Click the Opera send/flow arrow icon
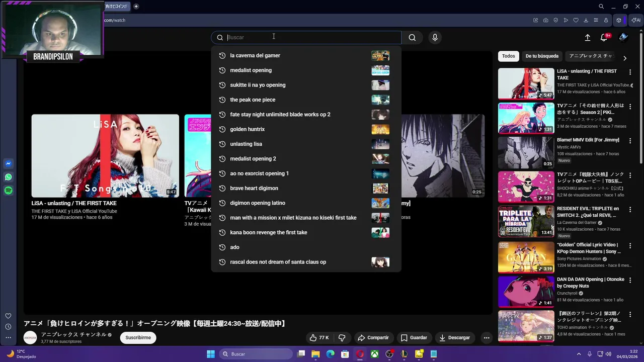 pos(566,20)
